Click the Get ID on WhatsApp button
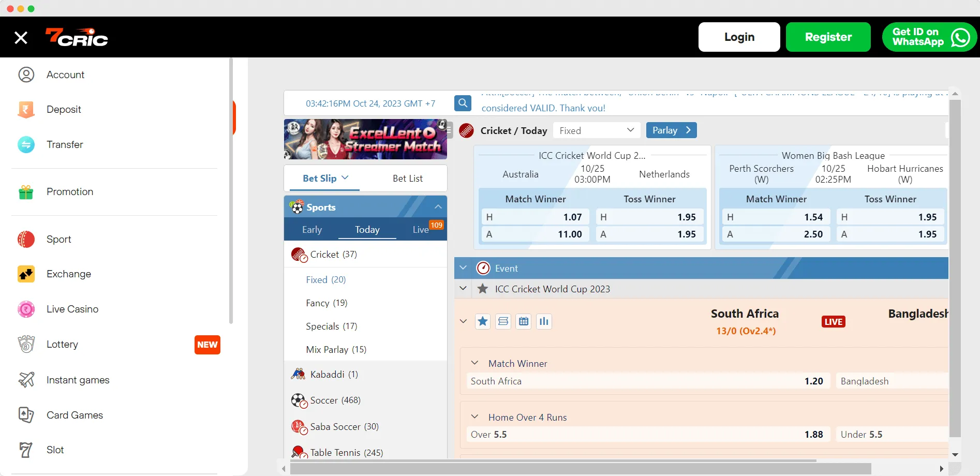The width and height of the screenshot is (980, 476). [930, 37]
